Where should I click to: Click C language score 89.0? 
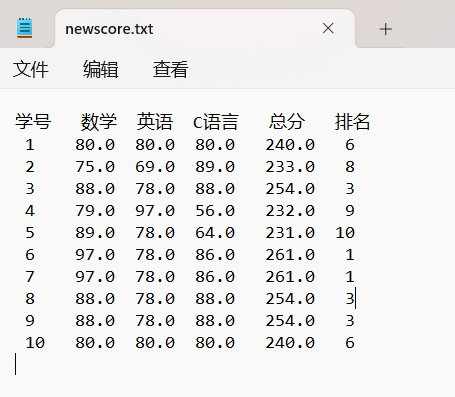tap(215, 167)
